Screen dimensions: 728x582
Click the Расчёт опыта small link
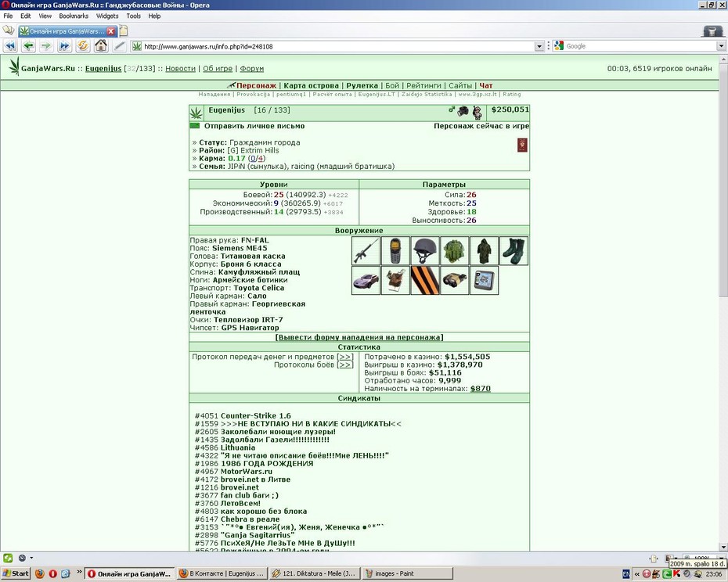332,94
